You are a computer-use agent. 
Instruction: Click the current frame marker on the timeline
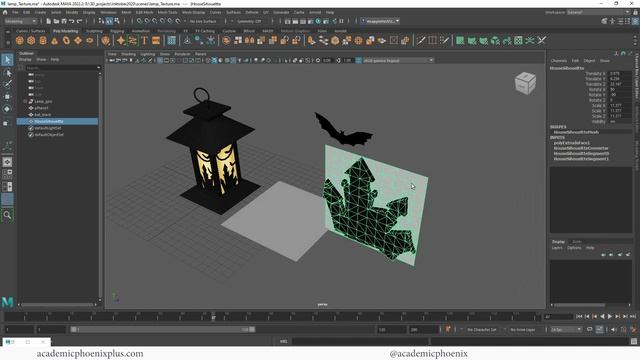(x=213, y=316)
